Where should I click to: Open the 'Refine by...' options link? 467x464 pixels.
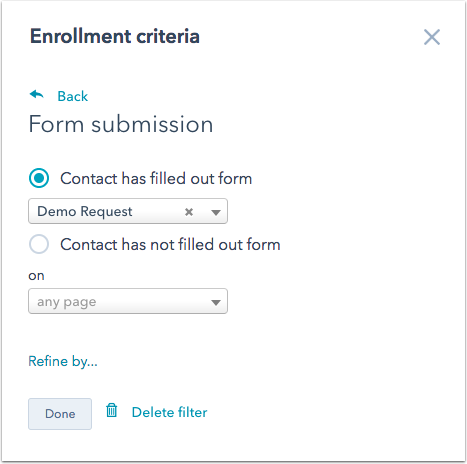[x=63, y=361]
